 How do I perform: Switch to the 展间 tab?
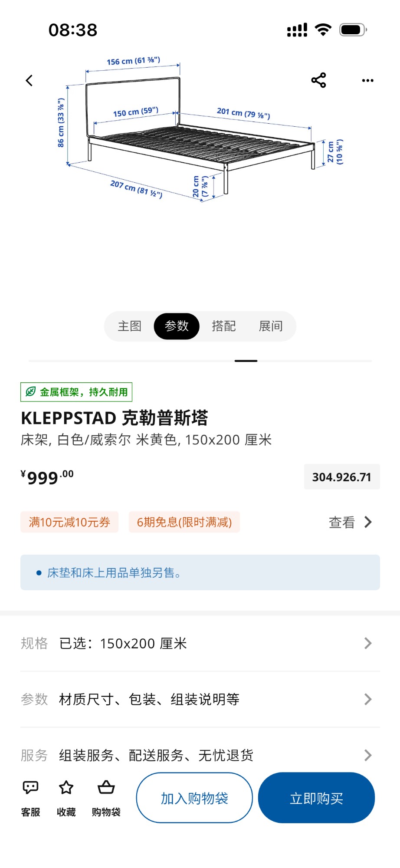point(271,326)
